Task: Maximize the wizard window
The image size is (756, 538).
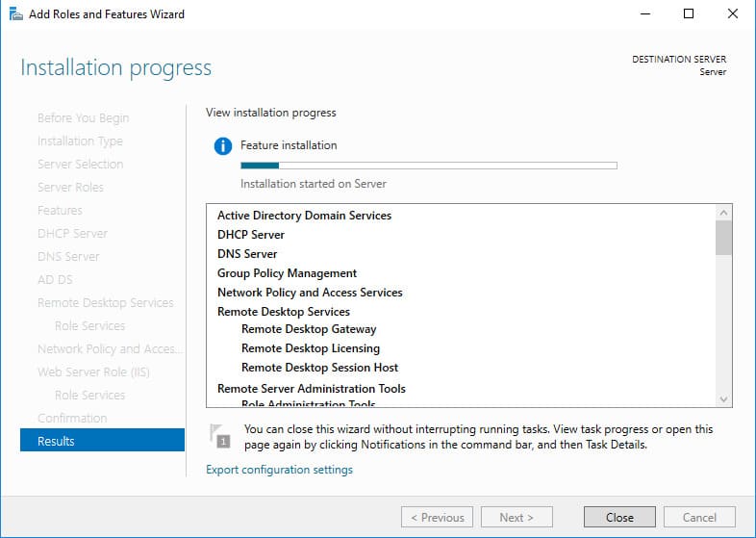Action: (x=688, y=13)
